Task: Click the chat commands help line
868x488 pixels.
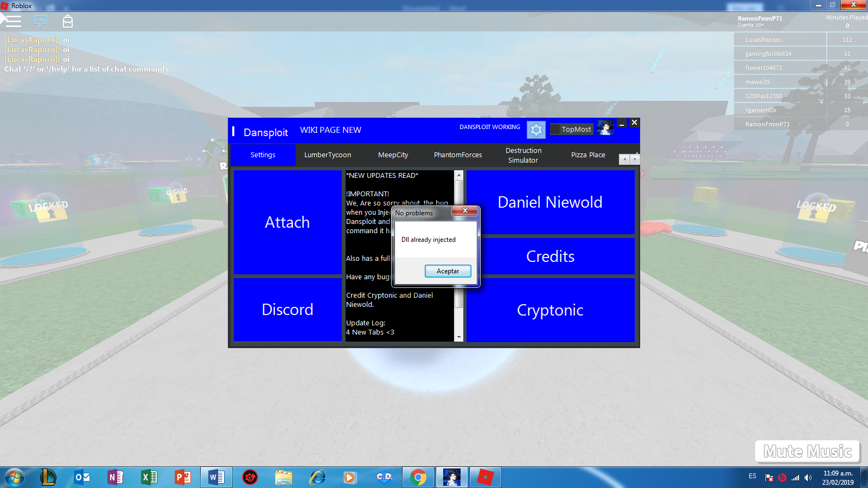Action: tap(87, 69)
